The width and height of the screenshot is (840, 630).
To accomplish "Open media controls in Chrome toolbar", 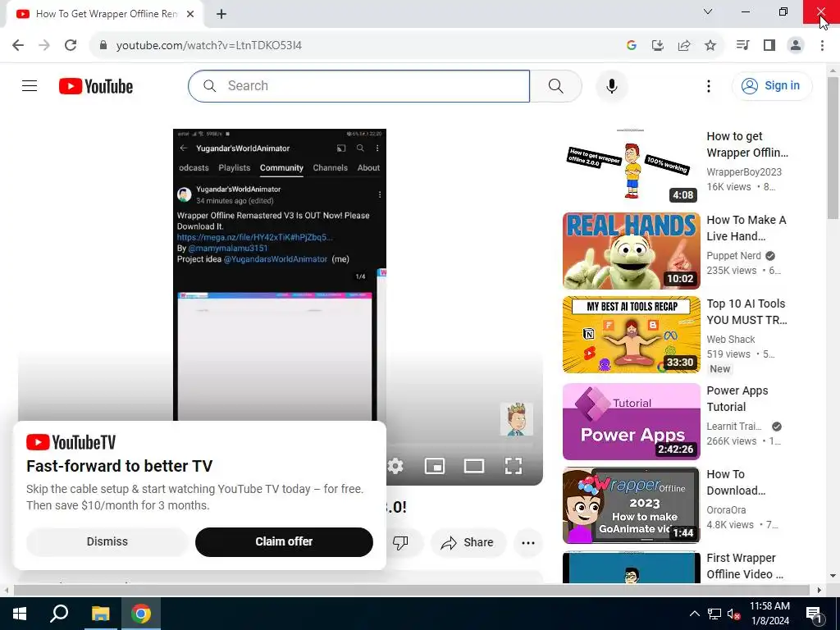I will (742, 45).
